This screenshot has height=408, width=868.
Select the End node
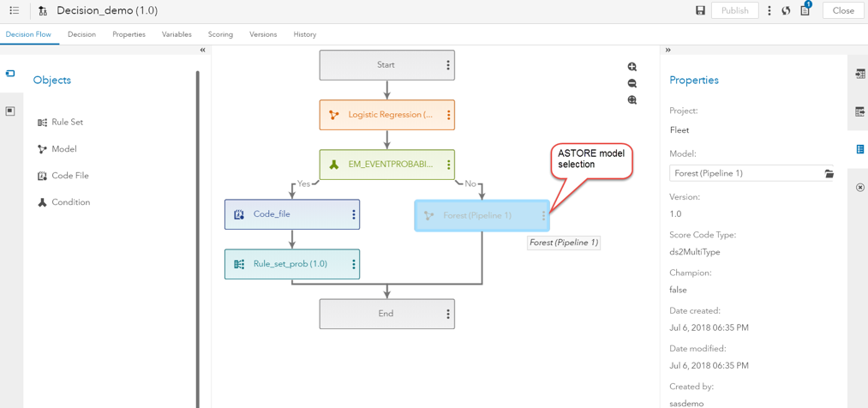[x=387, y=314]
